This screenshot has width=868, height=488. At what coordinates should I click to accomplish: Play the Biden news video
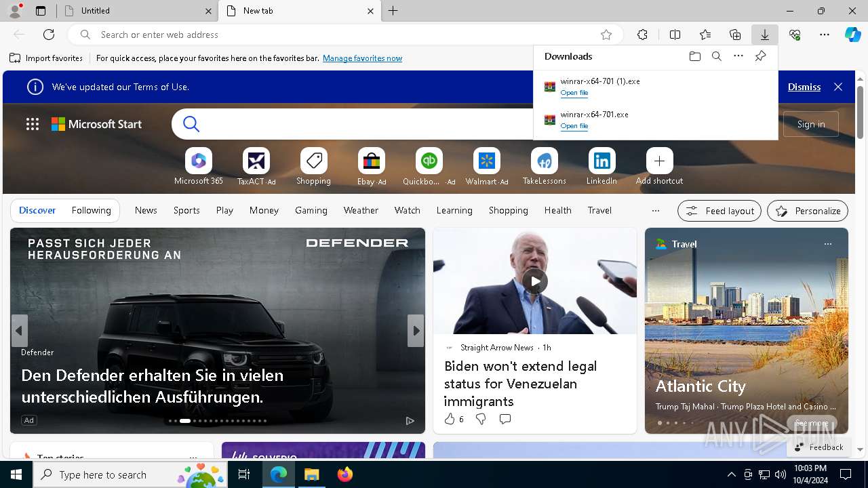click(x=535, y=281)
